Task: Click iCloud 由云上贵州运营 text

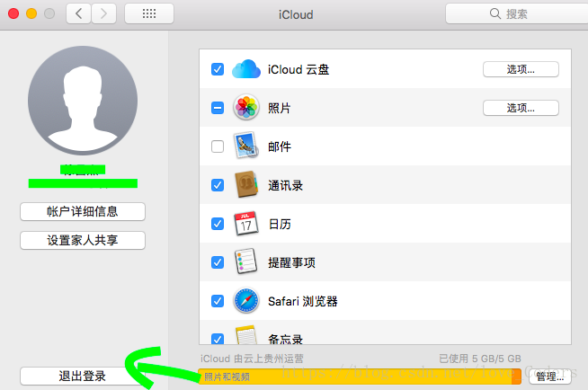Action: 252,359
